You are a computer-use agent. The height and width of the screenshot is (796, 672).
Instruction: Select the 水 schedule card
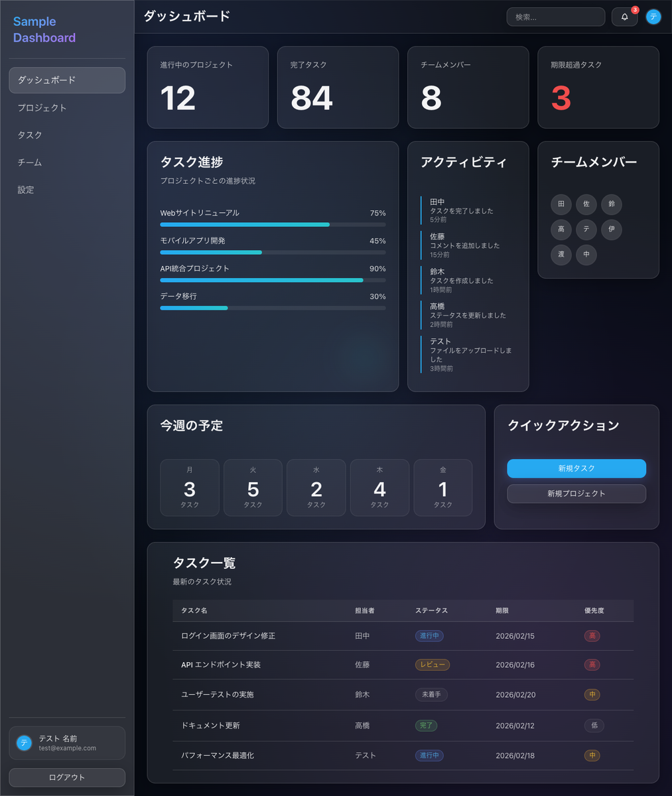(x=316, y=488)
